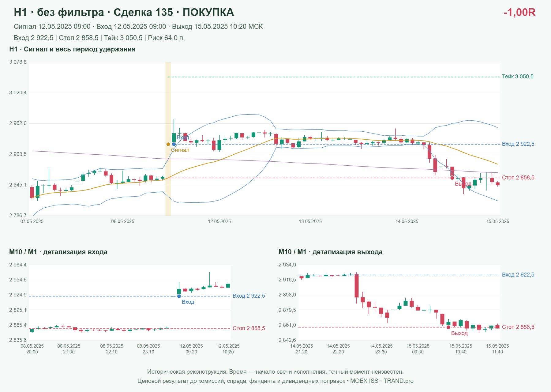This screenshot has width=551, height=392.
Task: Click the 'Стоп 2 858,5' label in the exit detail chart
Action: point(518,327)
